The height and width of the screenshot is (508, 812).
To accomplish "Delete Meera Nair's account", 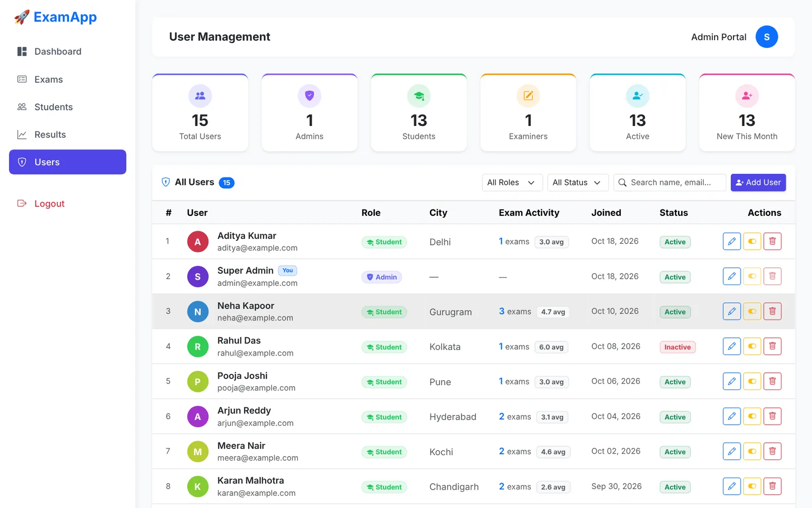I will click(x=772, y=451).
